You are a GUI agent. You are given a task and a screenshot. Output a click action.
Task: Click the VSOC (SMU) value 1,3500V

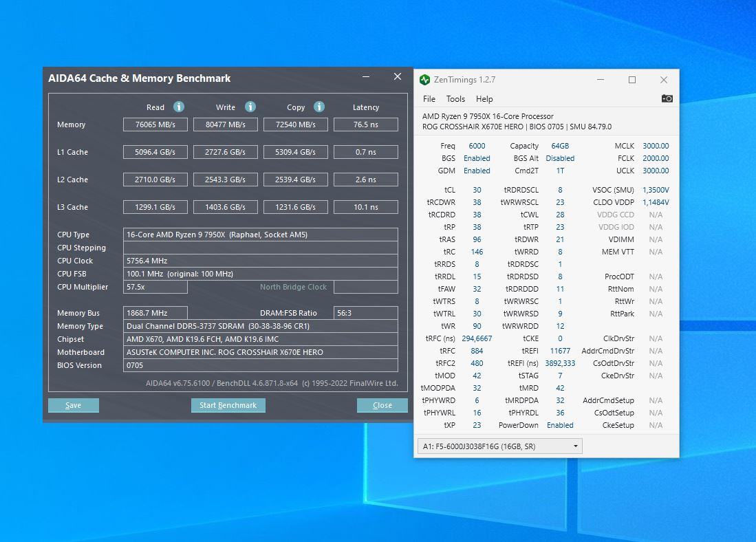point(656,190)
